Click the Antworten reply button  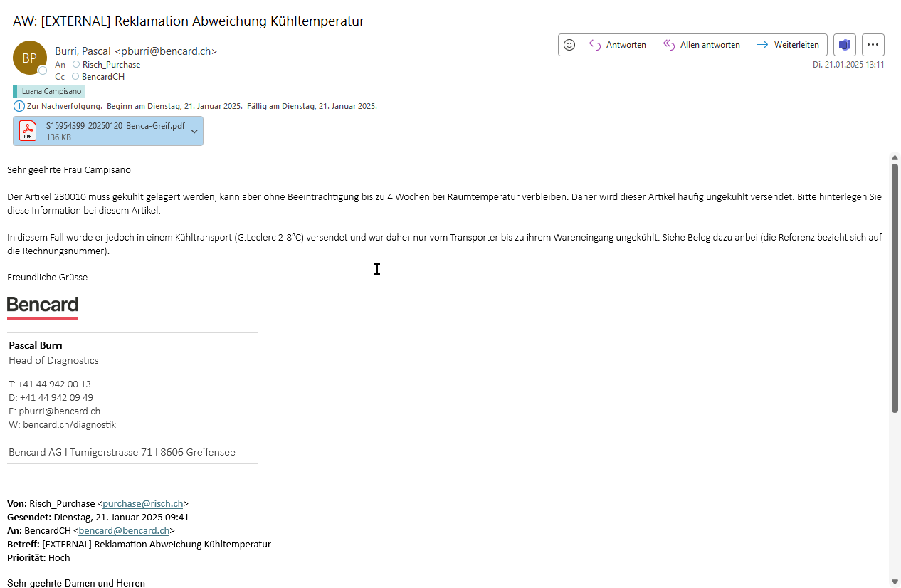[x=618, y=44]
